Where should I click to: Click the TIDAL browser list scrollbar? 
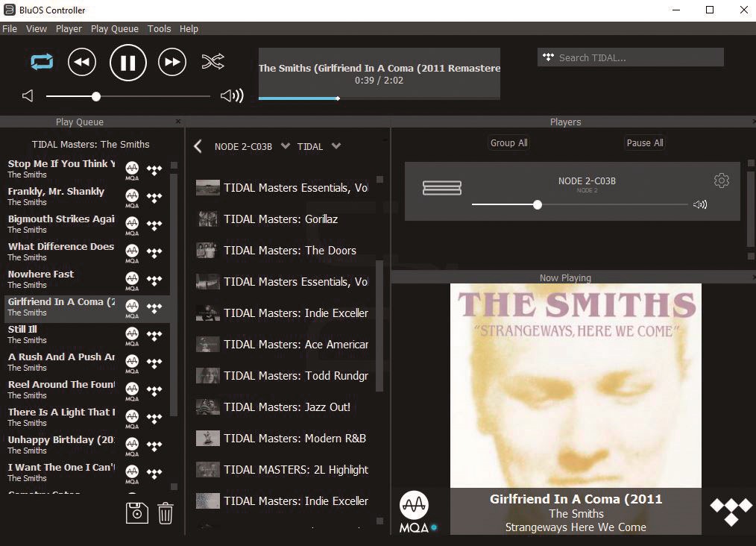[x=379, y=325]
